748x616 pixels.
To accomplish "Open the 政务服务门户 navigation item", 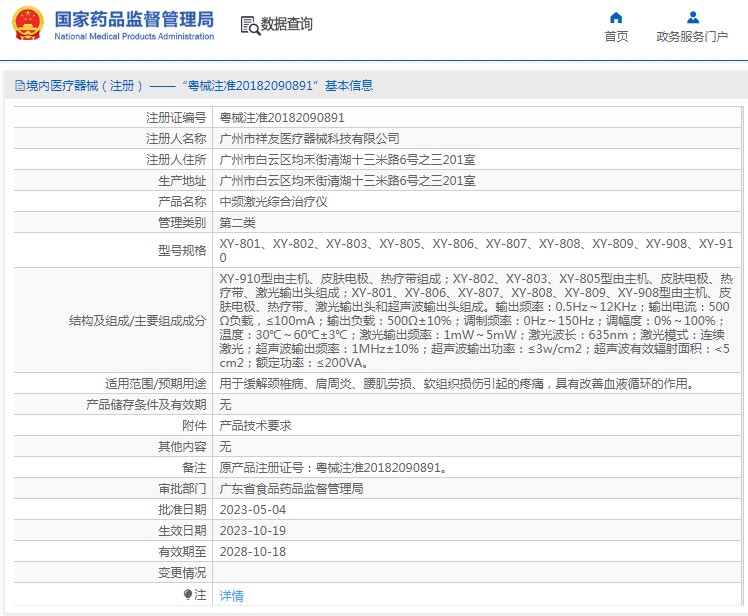I will (692, 37).
